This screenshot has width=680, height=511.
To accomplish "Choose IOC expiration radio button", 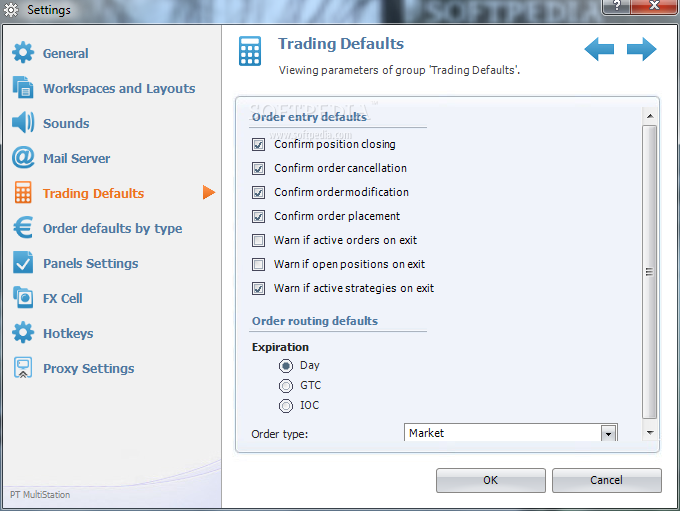I will (286, 406).
